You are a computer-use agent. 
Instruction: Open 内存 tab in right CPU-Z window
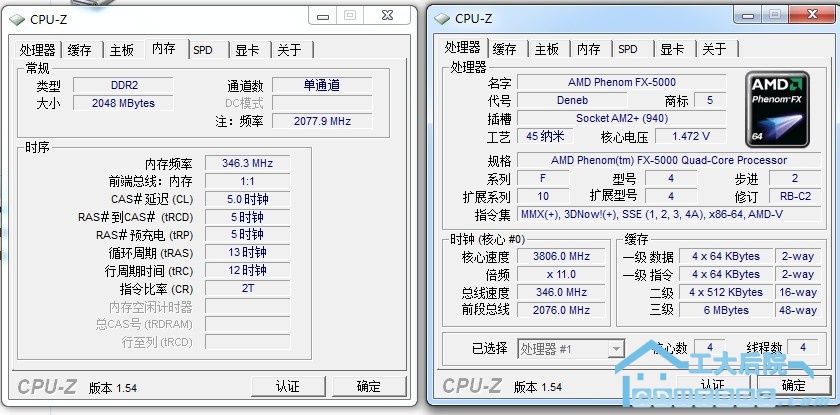pos(589,49)
